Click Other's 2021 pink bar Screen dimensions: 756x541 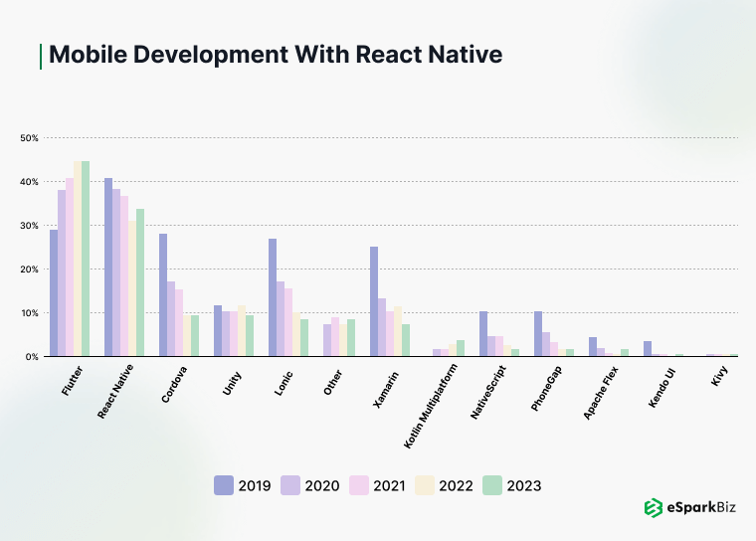[x=335, y=336]
